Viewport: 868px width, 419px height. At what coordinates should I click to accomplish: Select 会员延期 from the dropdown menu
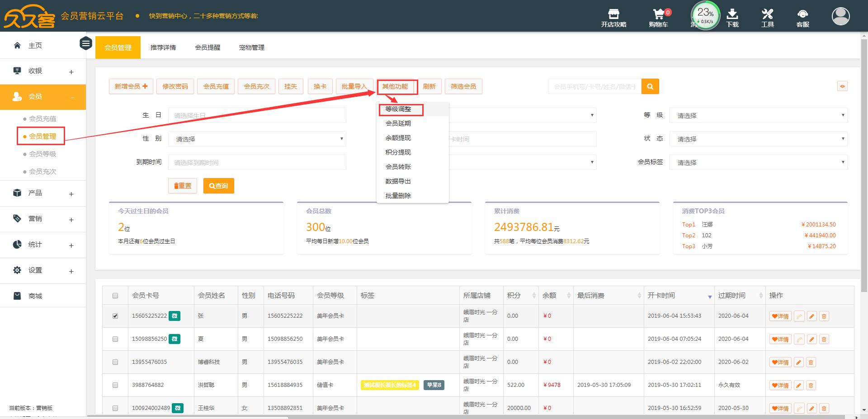pyautogui.click(x=398, y=123)
